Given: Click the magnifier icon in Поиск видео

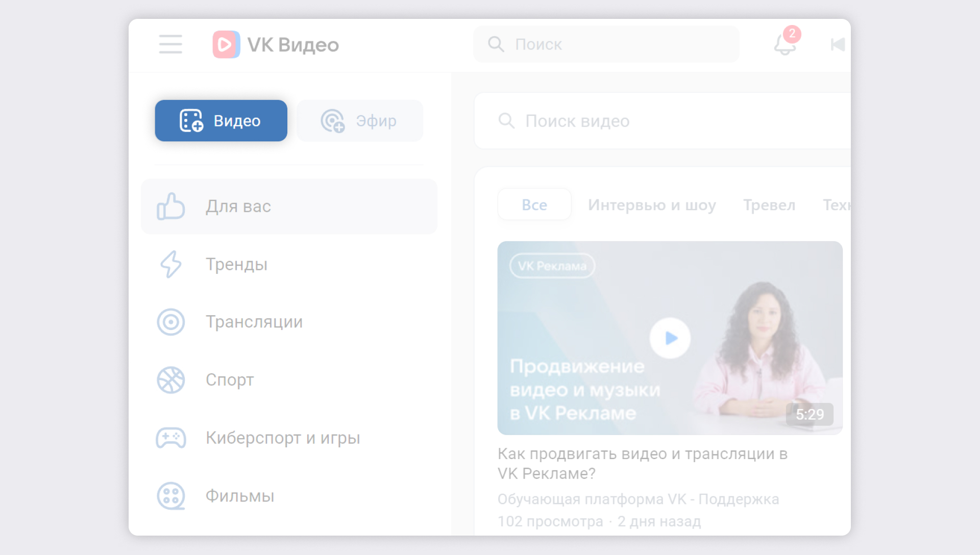Looking at the screenshot, I should point(506,121).
